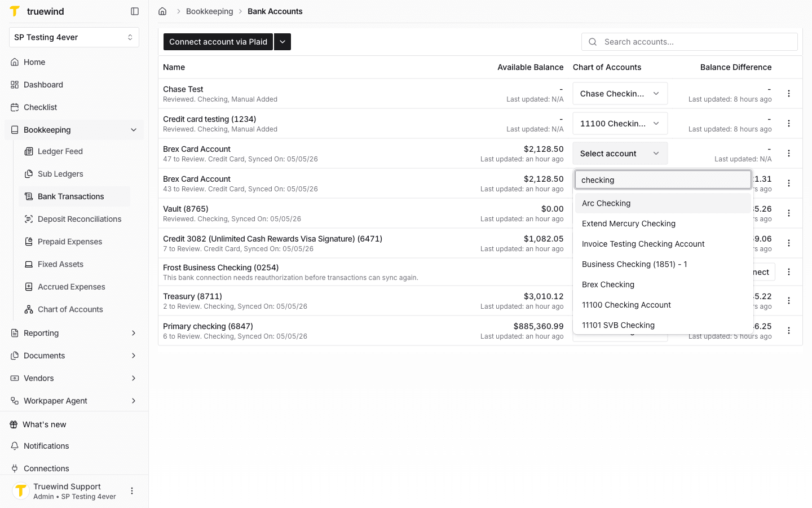Open the Connect account options arrow
Screen dimensions: 812x508
(283, 42)
